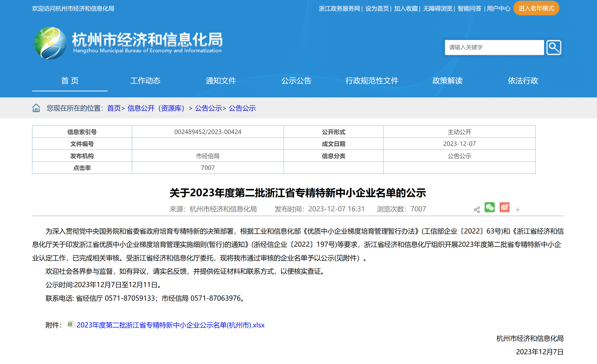597x364 pixels.
Task: Open 浙江政务服务网 top link
Action: click(x=339, y=8)
